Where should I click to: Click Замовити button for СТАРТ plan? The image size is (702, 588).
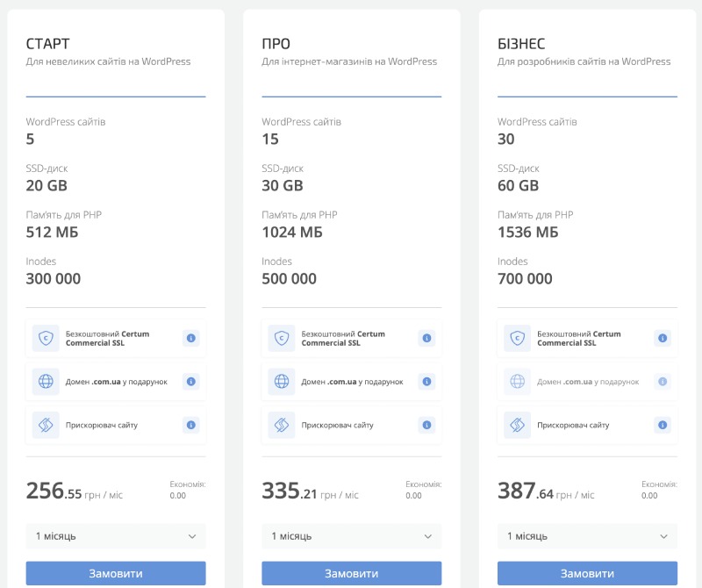coord(115,572)
